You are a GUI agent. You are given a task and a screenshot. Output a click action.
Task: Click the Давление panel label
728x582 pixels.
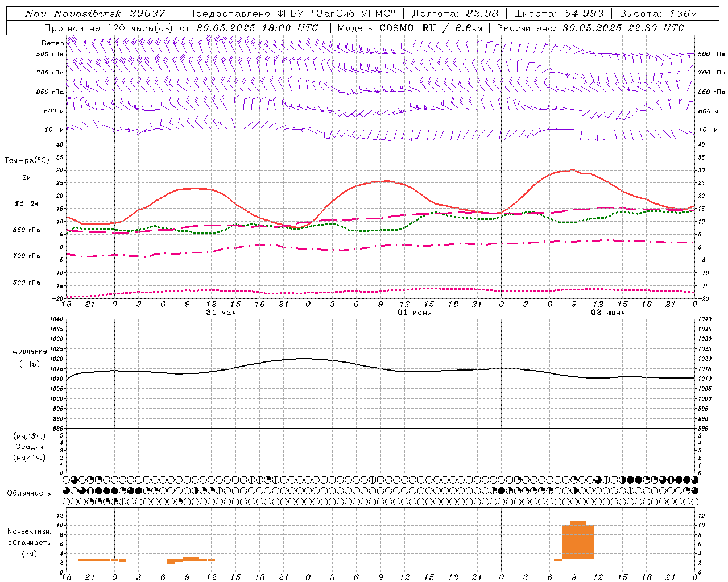click(x=30, y=351)
